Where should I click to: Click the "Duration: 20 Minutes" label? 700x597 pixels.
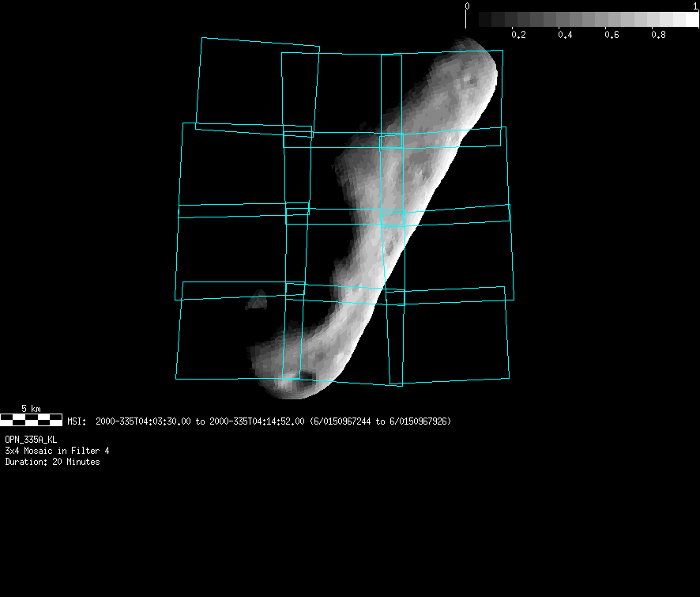52,462
